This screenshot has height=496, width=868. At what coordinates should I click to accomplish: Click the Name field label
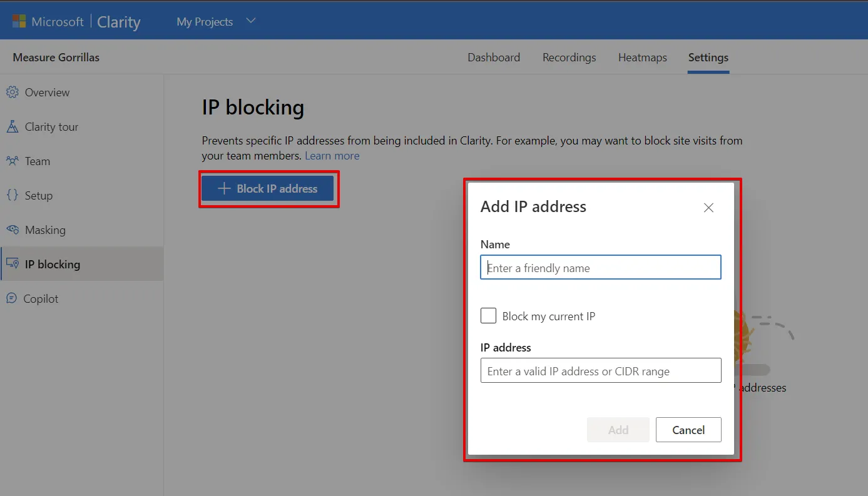(495, 245)
